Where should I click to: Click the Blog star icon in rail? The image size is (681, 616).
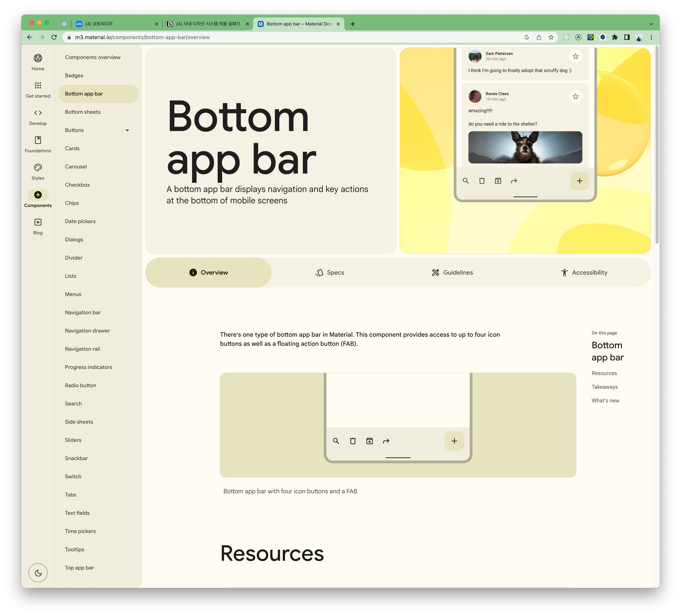point(38,222)
